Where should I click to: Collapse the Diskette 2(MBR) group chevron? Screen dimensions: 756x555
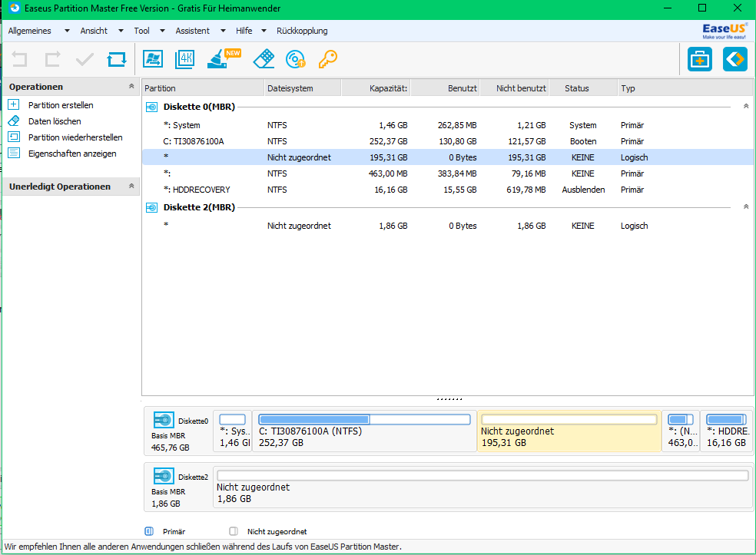click(746, 206)
